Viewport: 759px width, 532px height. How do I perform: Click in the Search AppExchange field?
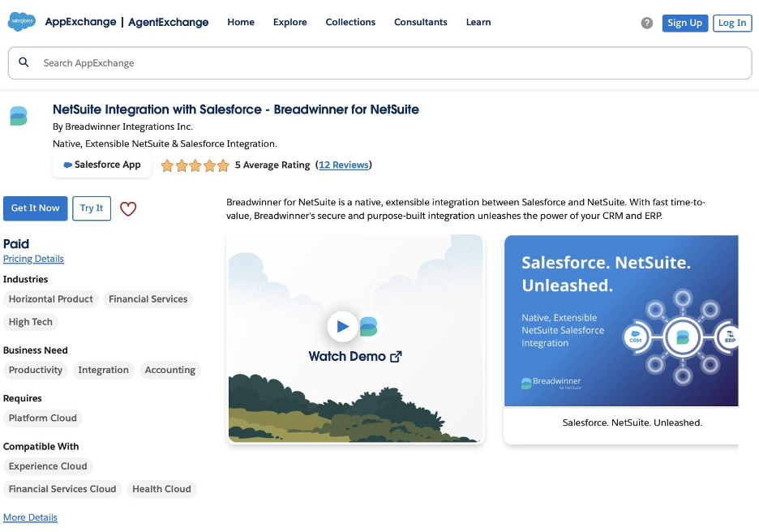(x=389, y=62)
